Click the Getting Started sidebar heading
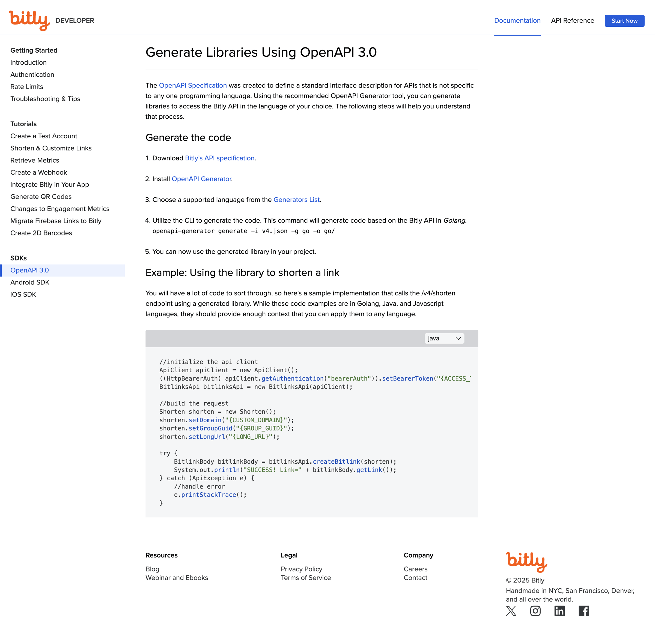 pos(34,50)
